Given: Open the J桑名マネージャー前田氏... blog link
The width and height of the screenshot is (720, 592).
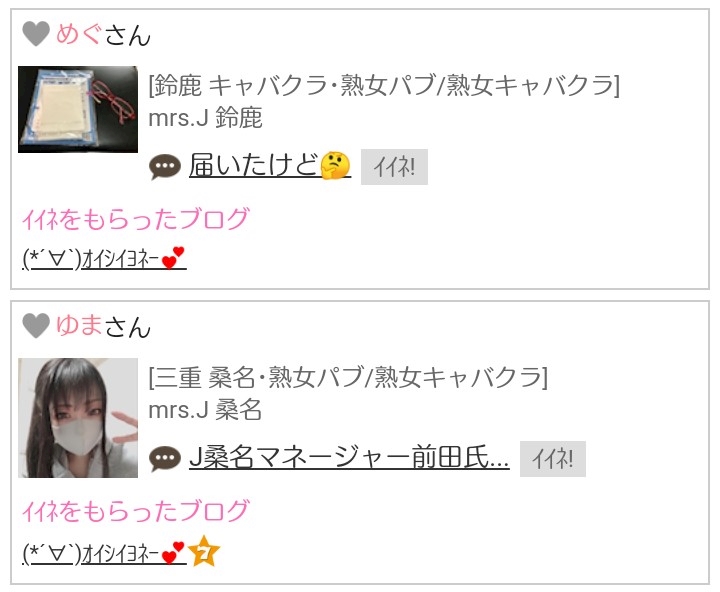Looking at the screenshot, I should tap(349, 458).
